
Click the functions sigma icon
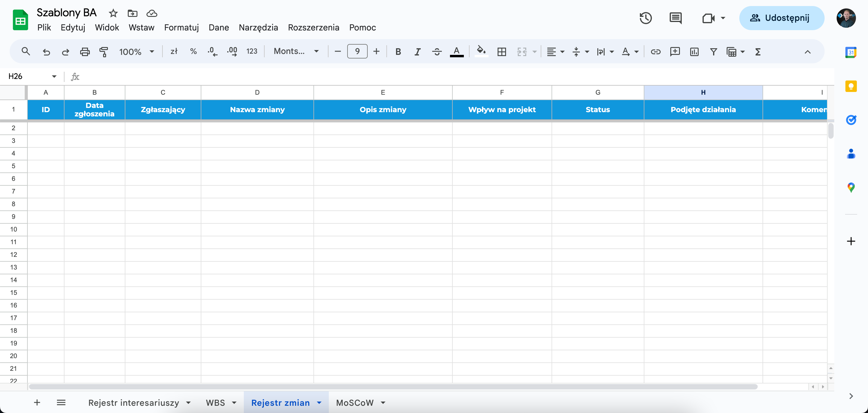coord(758,52)
